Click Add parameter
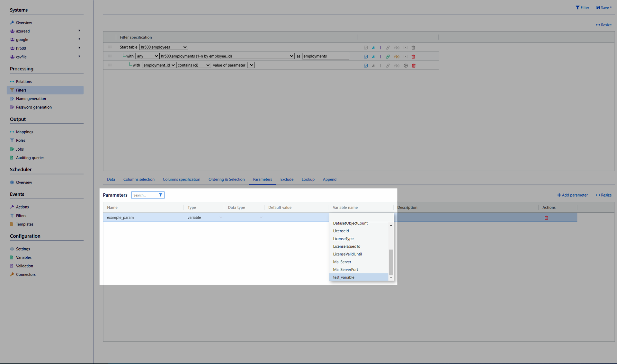The width and height of the screenshot is (617, 364). click(572, 195)
